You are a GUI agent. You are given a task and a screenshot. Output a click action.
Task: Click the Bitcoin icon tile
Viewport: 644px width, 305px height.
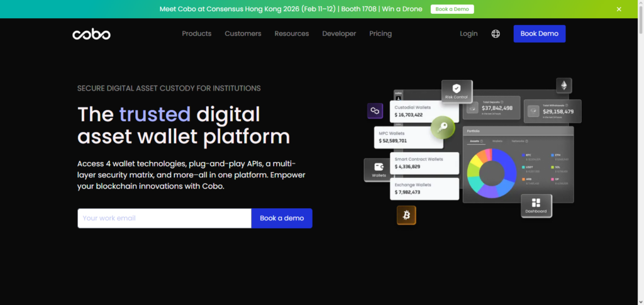point(406,216)
